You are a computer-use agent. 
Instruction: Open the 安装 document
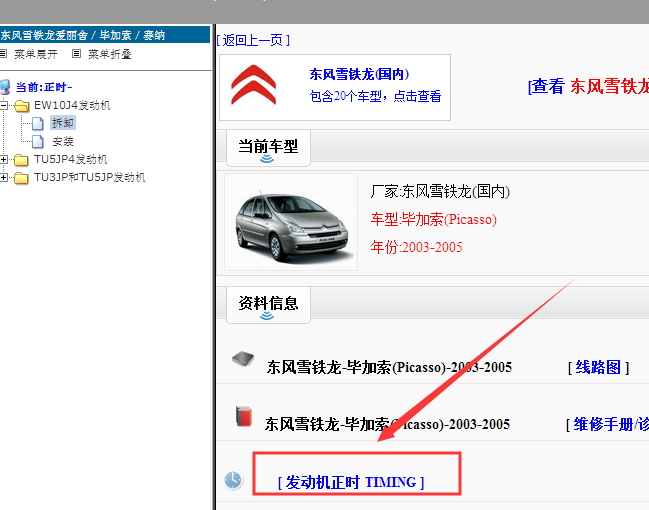63,142
